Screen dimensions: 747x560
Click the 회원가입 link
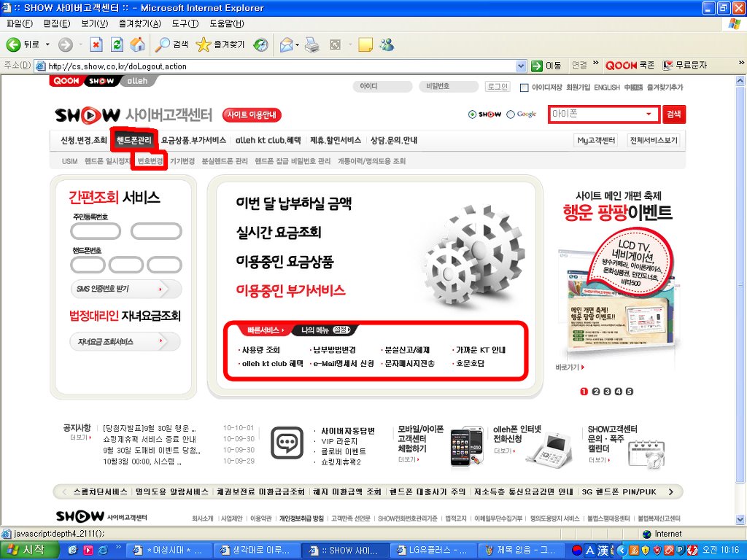pos(578,87)
